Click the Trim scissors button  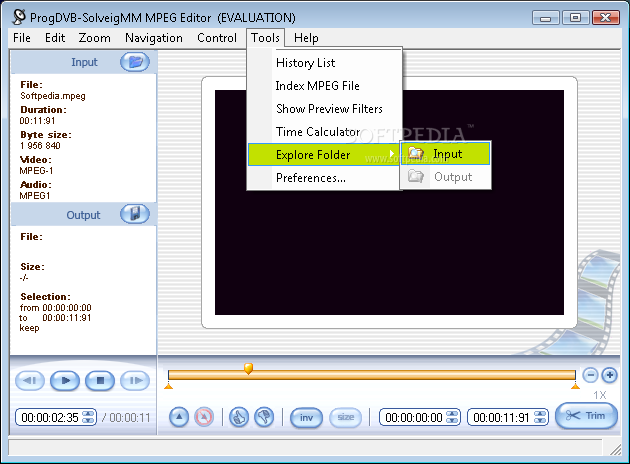pyautogui.click(x=586, y=416)
